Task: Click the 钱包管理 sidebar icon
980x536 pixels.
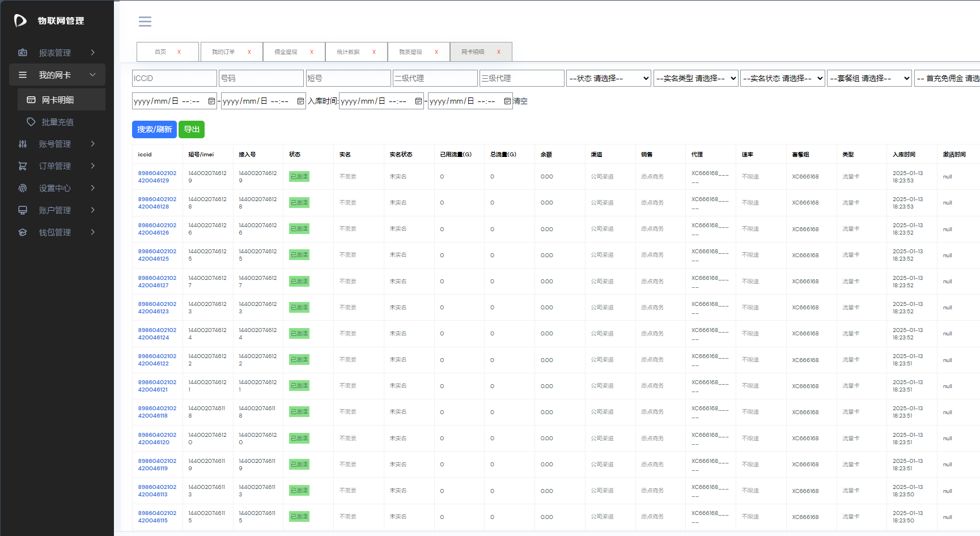Action: coord(23,232)
